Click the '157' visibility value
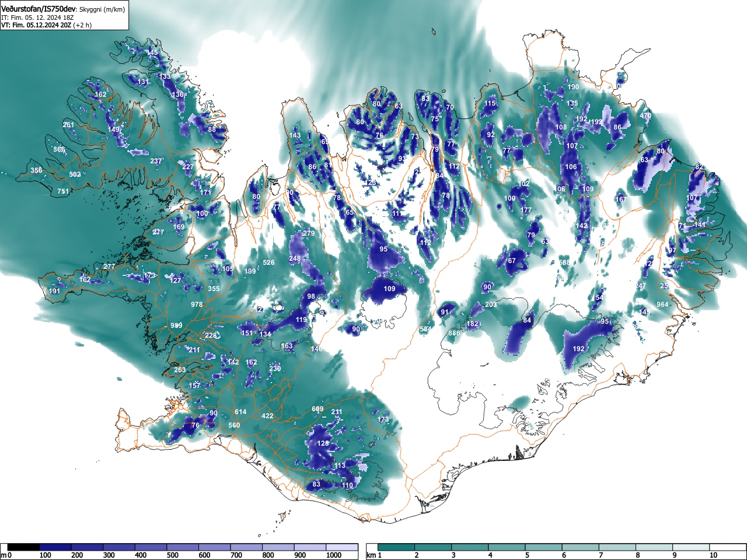Viewport: 747px width, 560px height. click(194, 386)
